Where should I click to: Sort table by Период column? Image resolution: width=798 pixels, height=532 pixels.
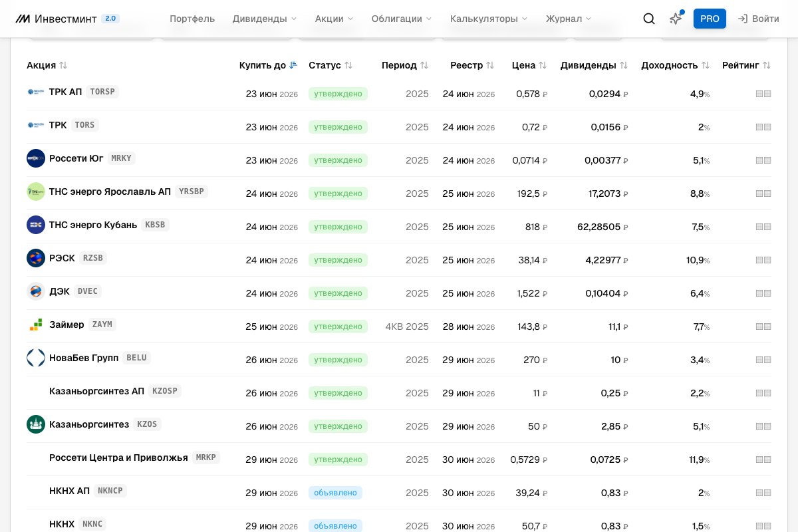click(405, 65)
